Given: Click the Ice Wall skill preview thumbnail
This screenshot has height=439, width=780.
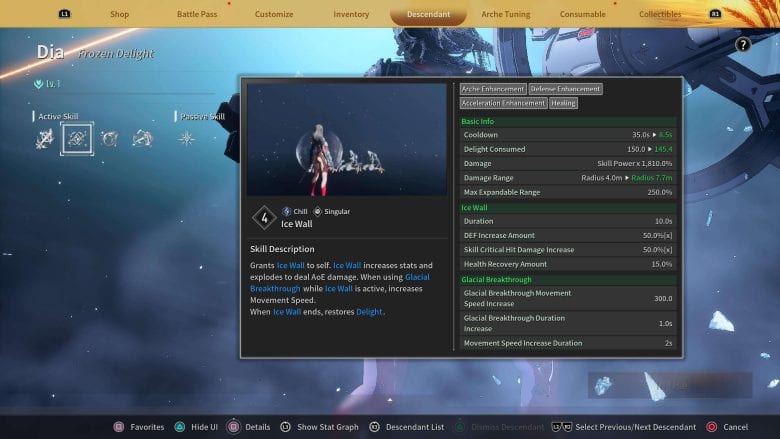Looking at the screenshot, I should [x=347, y=139].
